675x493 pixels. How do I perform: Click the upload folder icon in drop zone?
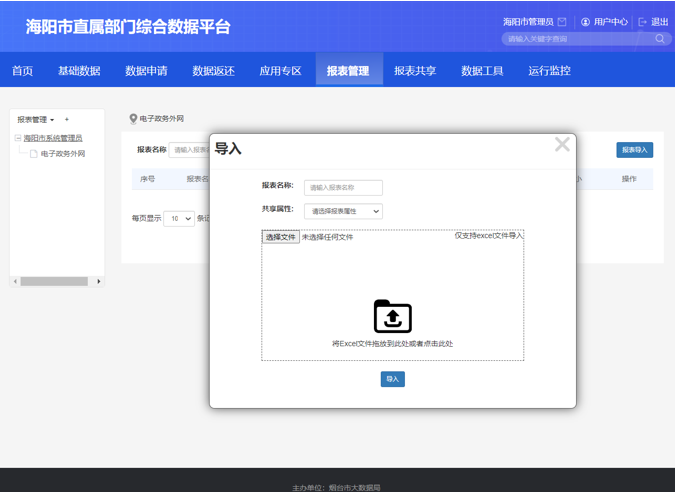click(393, 316)
